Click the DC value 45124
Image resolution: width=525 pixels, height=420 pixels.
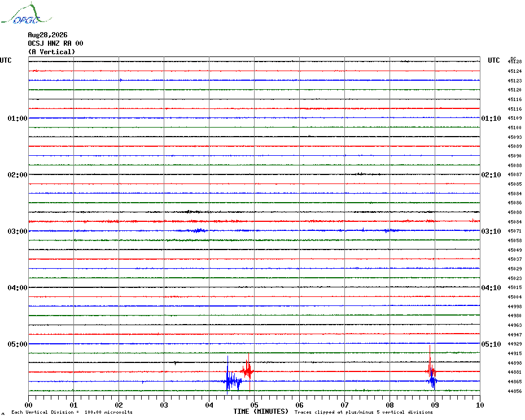coord(515,71)
